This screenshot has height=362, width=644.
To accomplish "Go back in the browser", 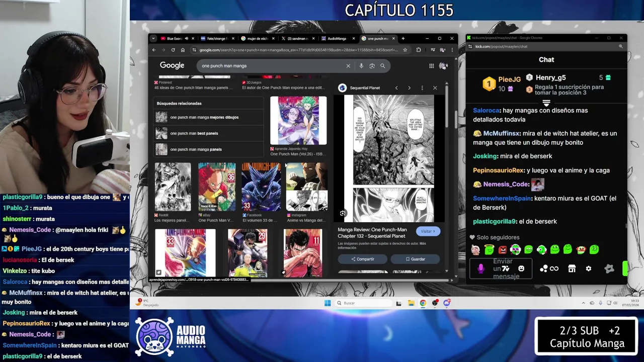I will [x=154, y=50].
